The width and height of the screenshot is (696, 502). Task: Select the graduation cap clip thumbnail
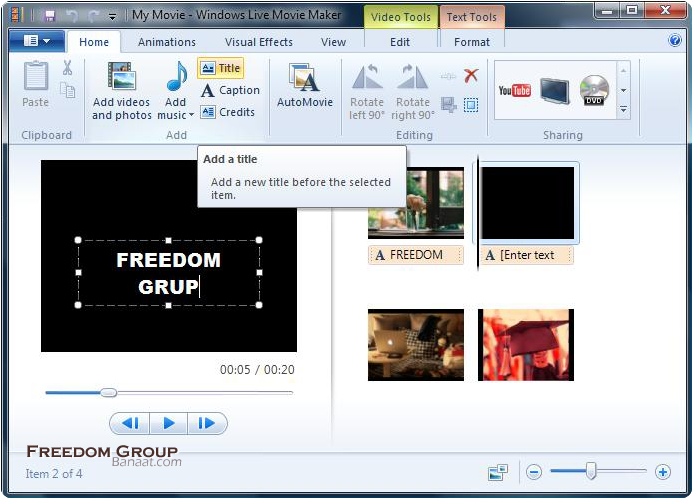tap(526, 345)
